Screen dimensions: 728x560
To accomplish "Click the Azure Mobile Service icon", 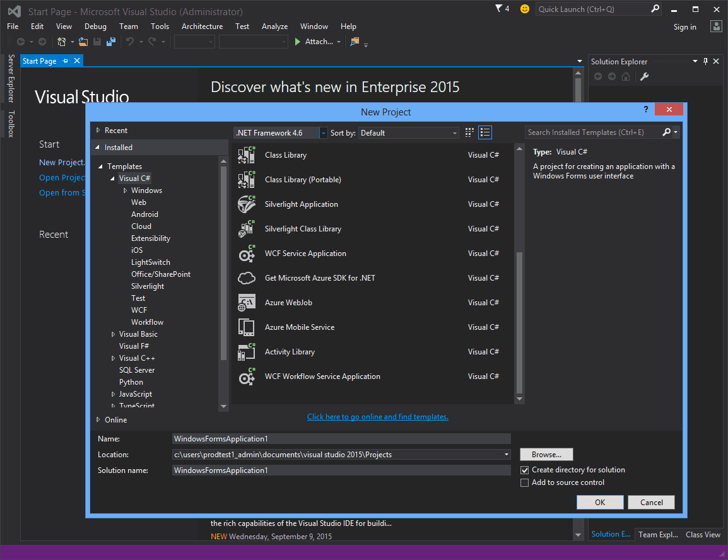I will 247,327.
